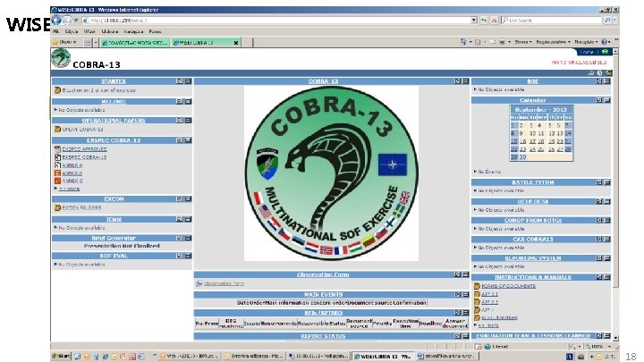This screenshot has height=362, width=644.
Task: Select September 23 in the calendar
Action: pos(522,149)
